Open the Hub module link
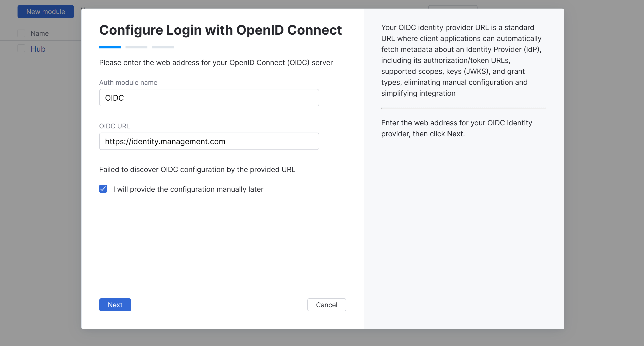 point(38,49)
